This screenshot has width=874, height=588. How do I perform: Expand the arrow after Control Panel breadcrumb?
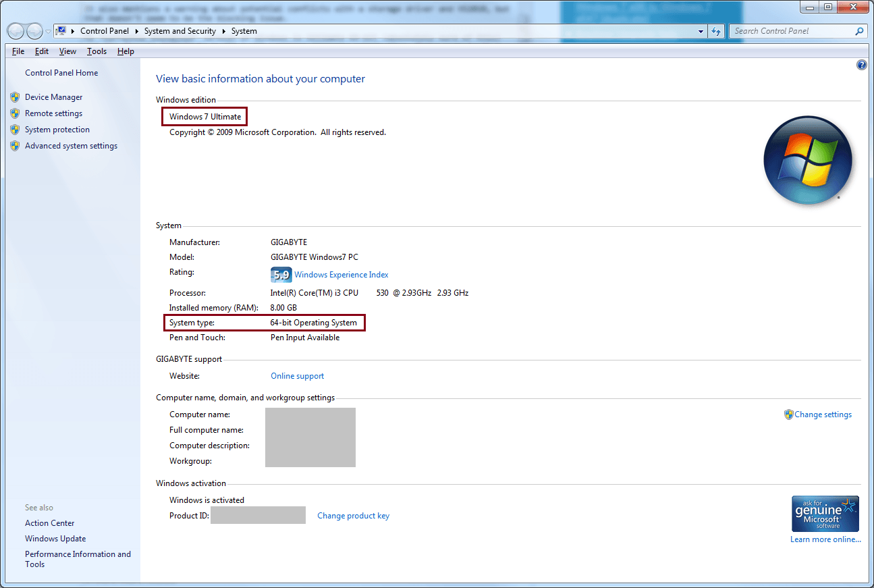pos(136,31)
